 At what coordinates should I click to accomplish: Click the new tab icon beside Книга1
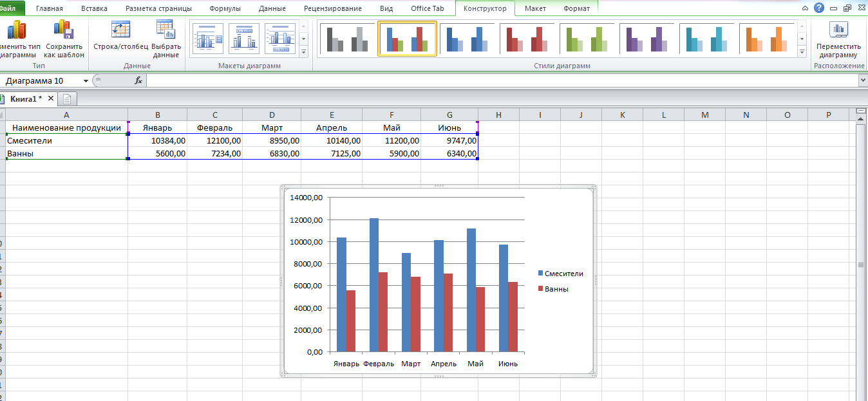click(x=67, y=98)
